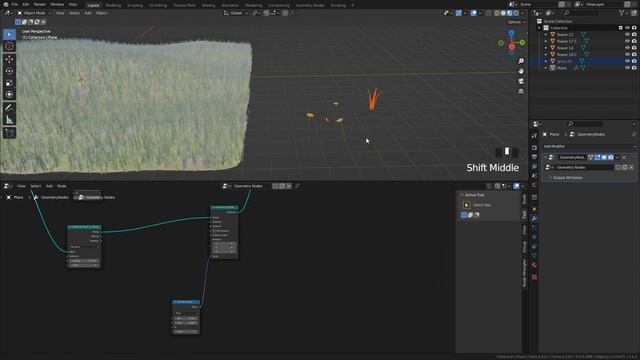Open the Texture properties checker tab icon
Viewport: 640px width, 360px height.
point(534,277)
